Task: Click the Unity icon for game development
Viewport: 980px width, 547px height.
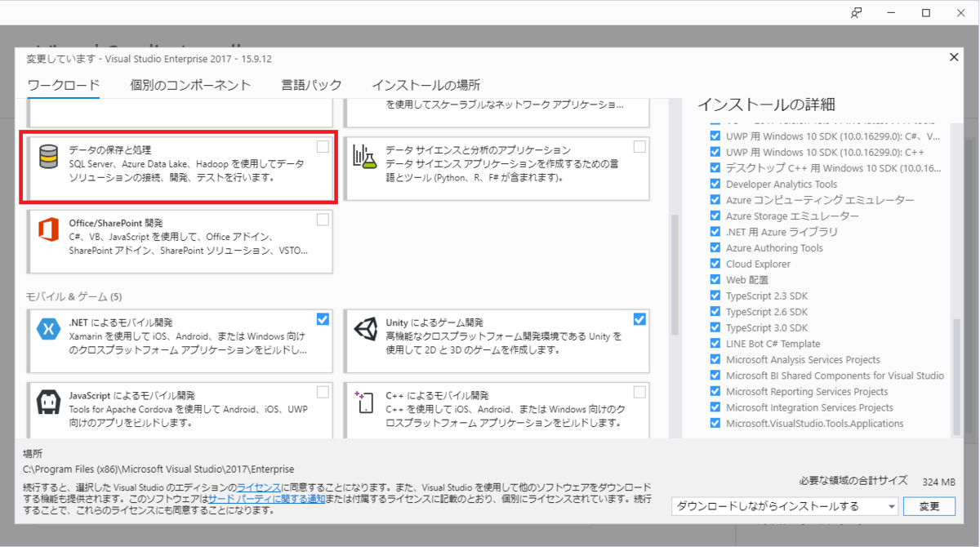Action: coord(364,329)
